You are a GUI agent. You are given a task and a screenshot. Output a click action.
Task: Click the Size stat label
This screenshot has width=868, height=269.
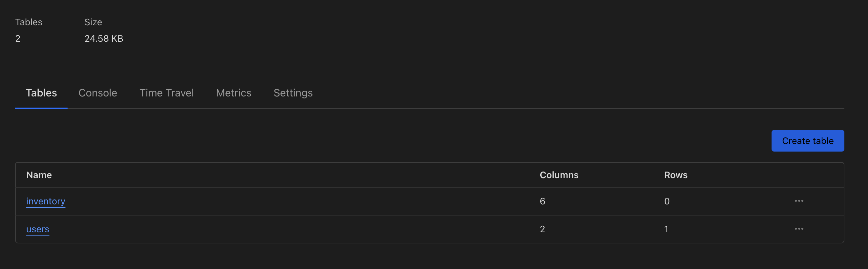pos(93,22)
